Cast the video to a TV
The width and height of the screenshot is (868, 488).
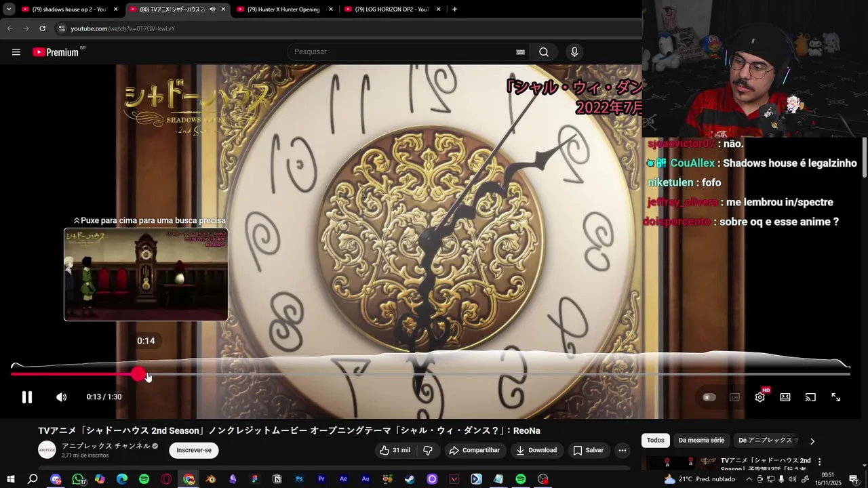point(810,397)
